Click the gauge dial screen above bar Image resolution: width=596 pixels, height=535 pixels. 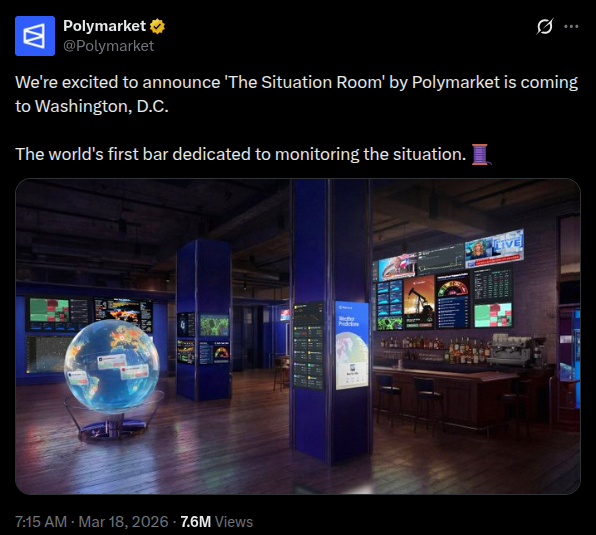tap(452, 300)
